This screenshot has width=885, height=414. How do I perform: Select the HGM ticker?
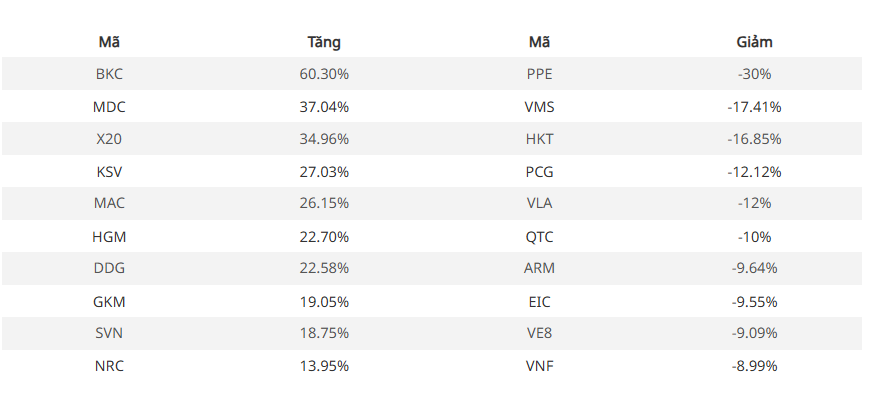tap(109, 237)
